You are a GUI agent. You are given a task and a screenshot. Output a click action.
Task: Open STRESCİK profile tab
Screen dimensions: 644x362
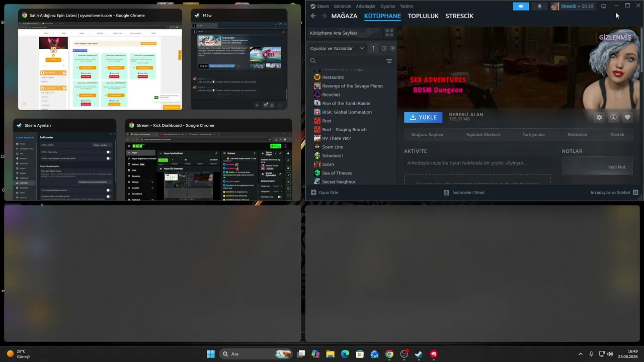point(459,16)
